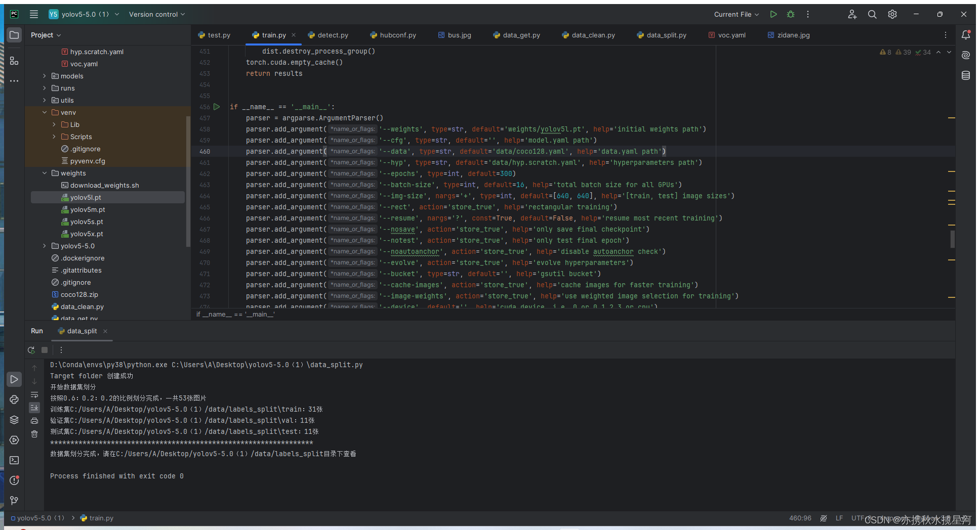Image resolution: width=980 pixels, height=530 pixels.
Task: Rerun data_split in Run panel
Action: click(31, 350)
